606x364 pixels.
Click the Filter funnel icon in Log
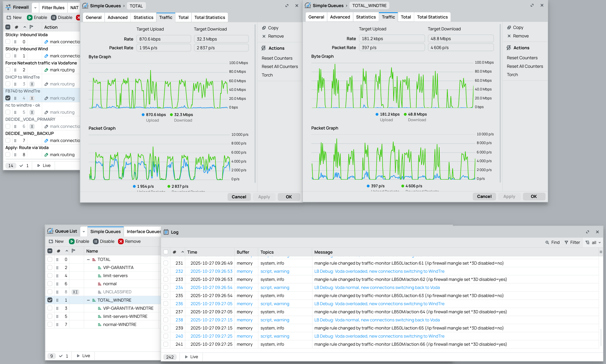(x=566, y=242)
